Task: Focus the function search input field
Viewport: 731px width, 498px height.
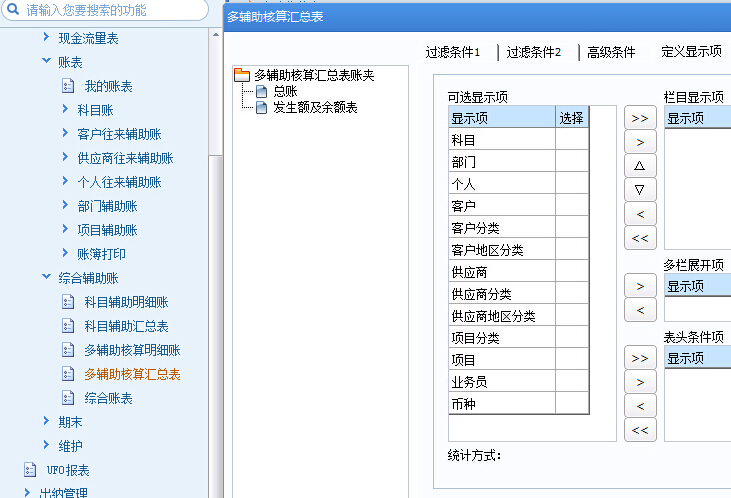Action: click(105, 10)
